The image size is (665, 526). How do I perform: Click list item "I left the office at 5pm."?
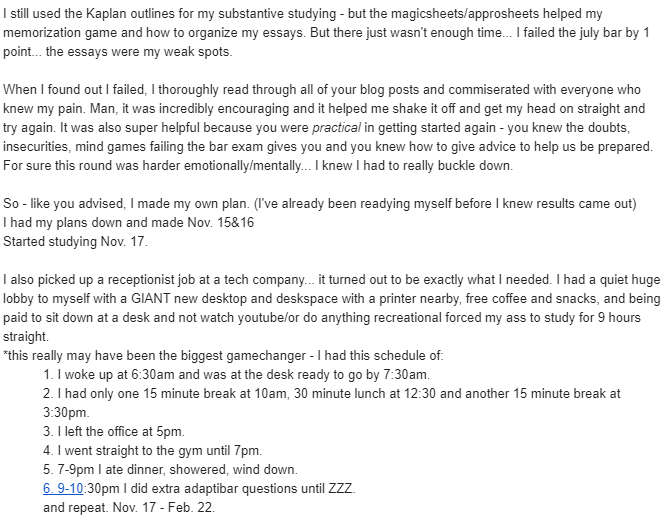114,431
